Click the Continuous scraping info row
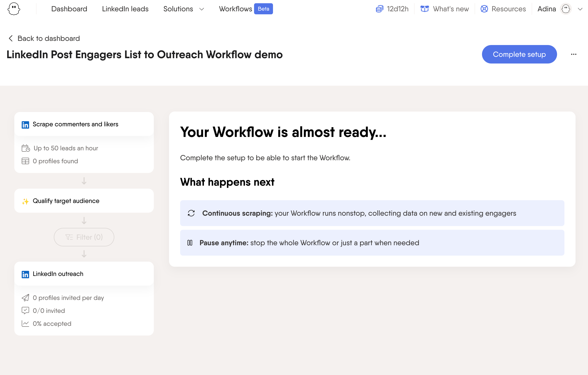 click(372, 213)
